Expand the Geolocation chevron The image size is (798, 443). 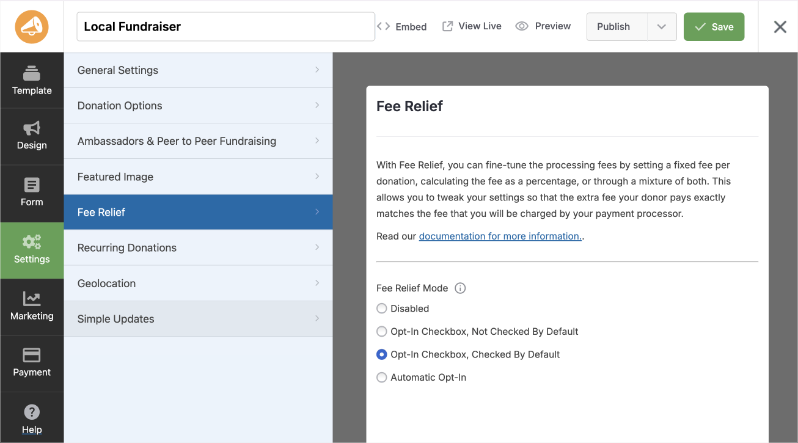click(x=317, y=283)
